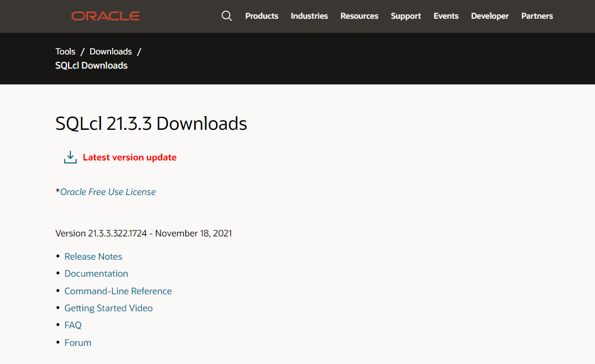Open the Industries menu
This screenshot has width=595, height=364.
[x=309, y=16]
